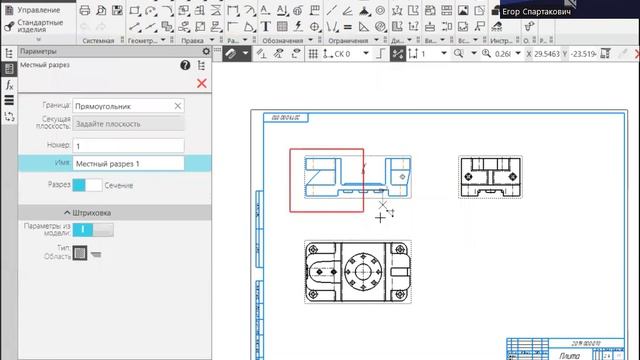Click the top view in drawing
Screen dimensions: 640x360
tap(358, 272)
